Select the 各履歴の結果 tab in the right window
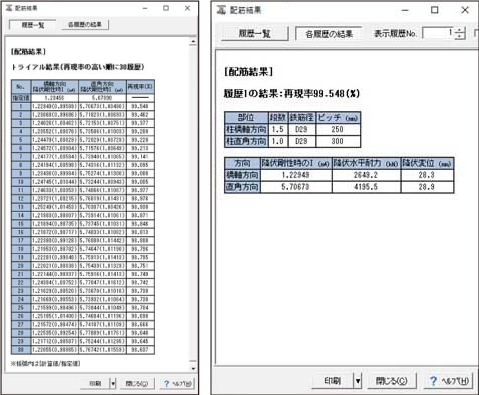Viewport: 479px width, 395px height. coord(329,34)
